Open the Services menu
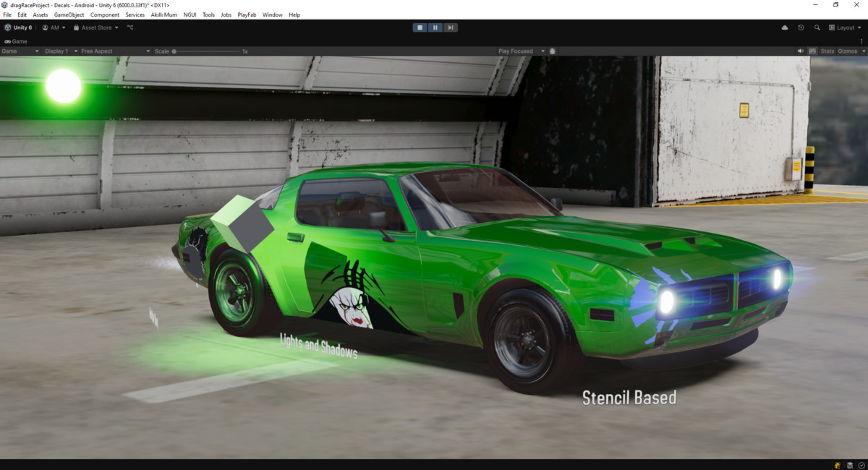868x470 pixels. coord(135,14)
